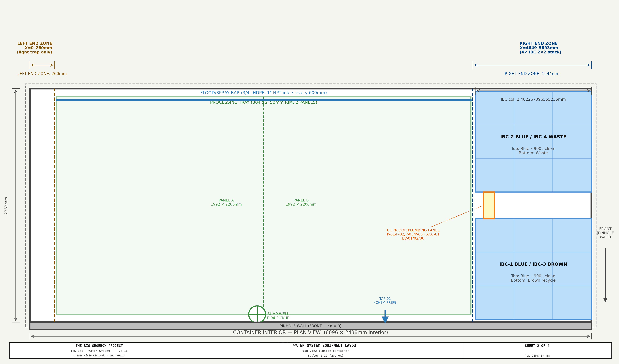Image resolution: width=619 pixels, height=364 pixels.
Task: Click the PINHOLE WALL (FRONT — Yd = 0) bar
Action: [x=311, y=326]
